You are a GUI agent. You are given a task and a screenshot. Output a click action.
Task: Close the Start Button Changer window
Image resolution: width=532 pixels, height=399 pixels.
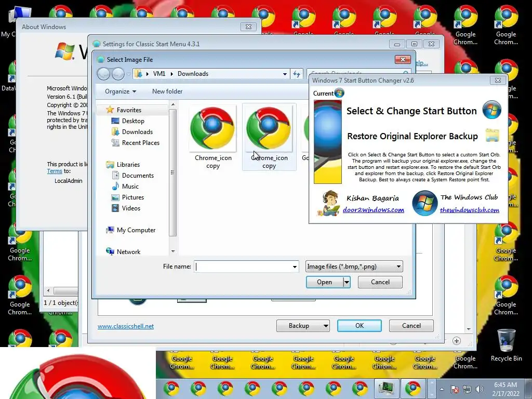pos(498,81)
